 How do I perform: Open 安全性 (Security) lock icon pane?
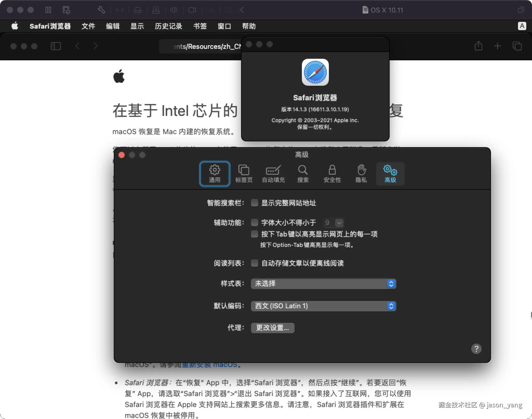[x=332, y=173]
